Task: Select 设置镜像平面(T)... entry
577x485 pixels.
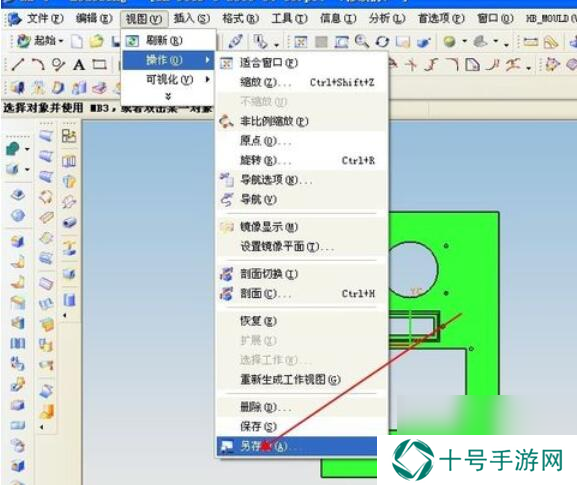Action: point(301,247)
